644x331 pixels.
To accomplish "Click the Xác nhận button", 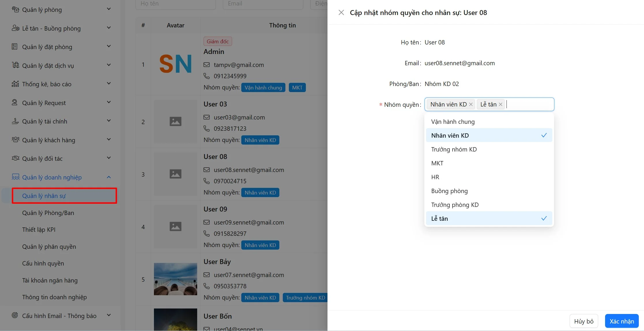I will click(x=622, y=321).
